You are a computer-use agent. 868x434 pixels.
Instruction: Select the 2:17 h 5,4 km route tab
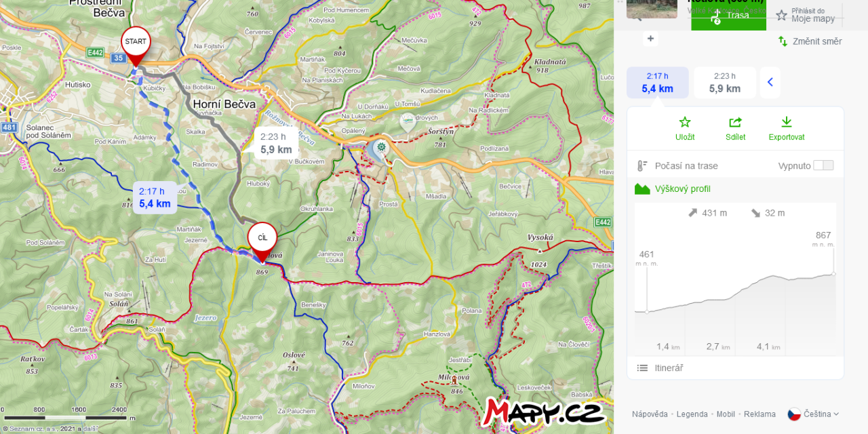point(658,82)
